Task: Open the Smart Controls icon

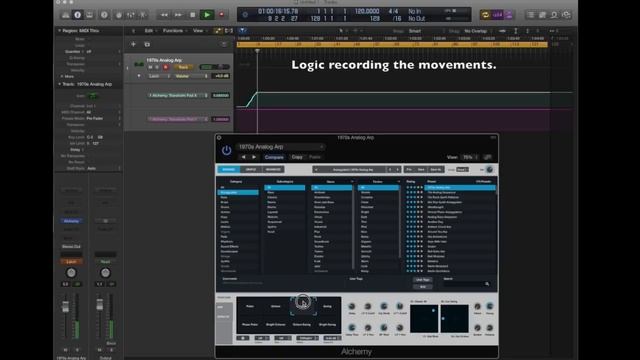Action: [119, 15]
